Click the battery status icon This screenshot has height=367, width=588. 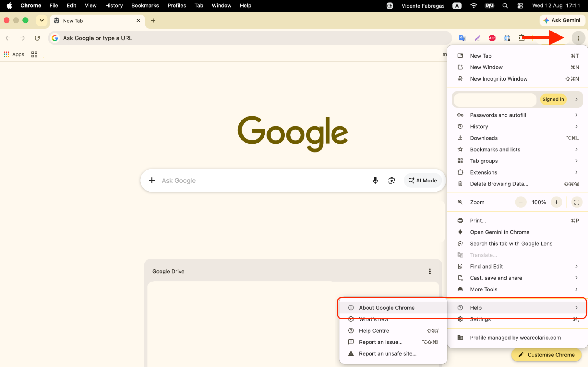489,6
